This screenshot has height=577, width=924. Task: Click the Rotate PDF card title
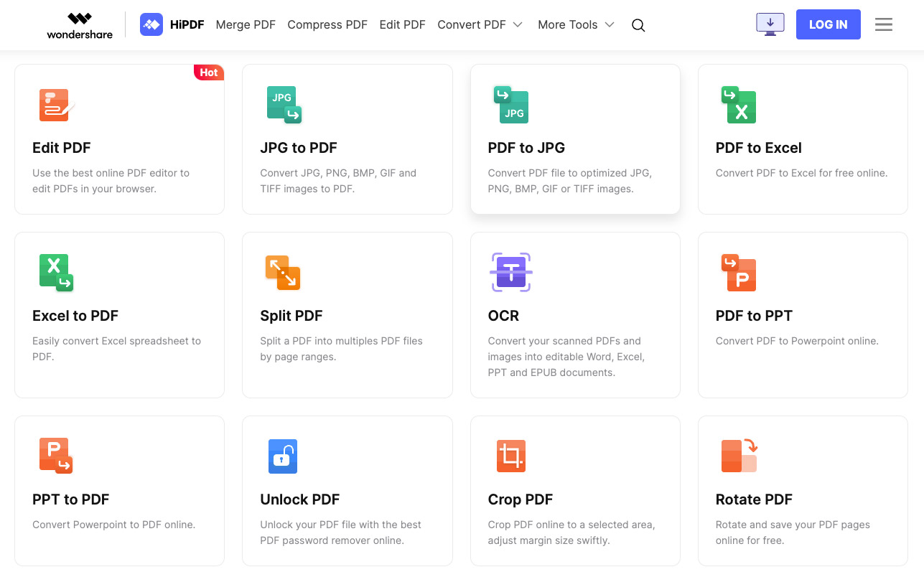(754, 499)
